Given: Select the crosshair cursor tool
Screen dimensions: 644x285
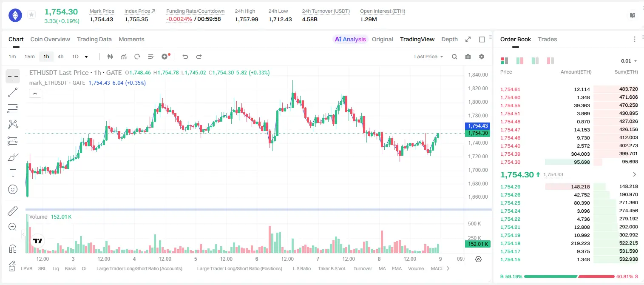Looking at the screenshot, I should [x=13, y=77].
